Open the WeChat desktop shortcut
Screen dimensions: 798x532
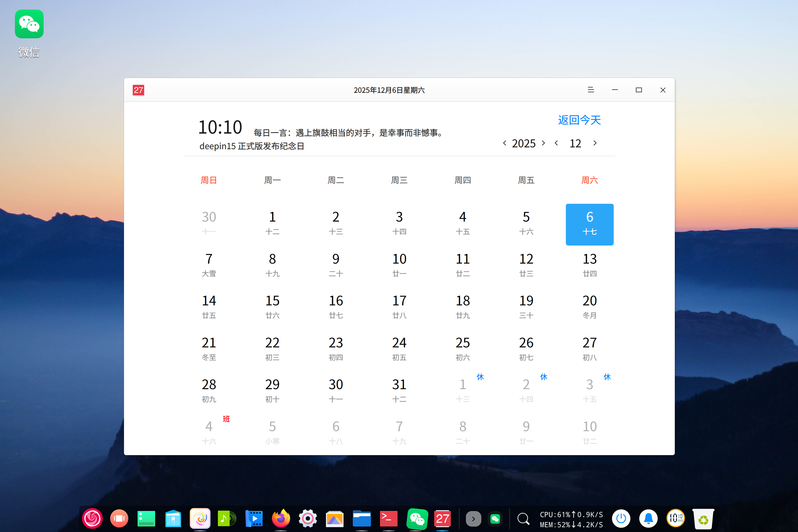(29, 33)
